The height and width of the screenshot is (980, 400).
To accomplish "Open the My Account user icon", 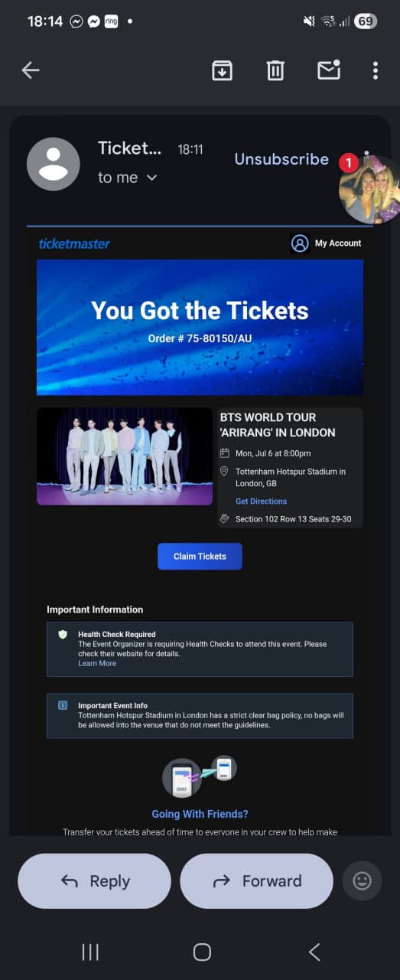I will click(300, 243).
